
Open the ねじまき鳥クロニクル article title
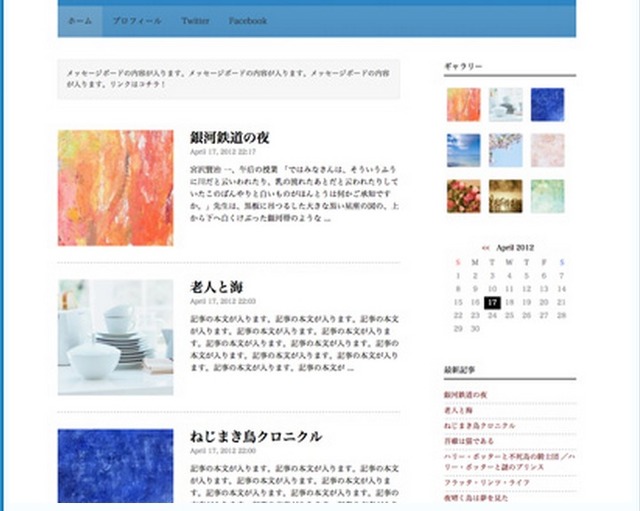(x=256, y=437)
